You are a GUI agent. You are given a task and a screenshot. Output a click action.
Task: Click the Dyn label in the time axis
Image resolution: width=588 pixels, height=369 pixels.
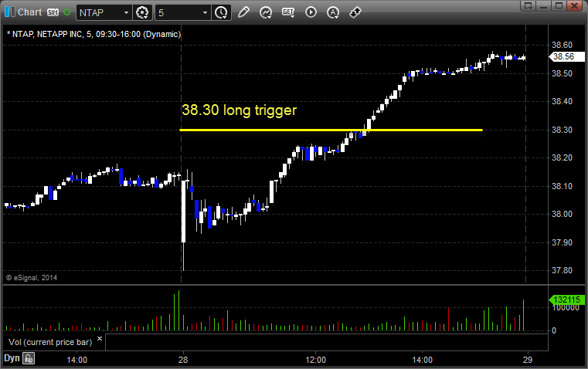point(12,358)
